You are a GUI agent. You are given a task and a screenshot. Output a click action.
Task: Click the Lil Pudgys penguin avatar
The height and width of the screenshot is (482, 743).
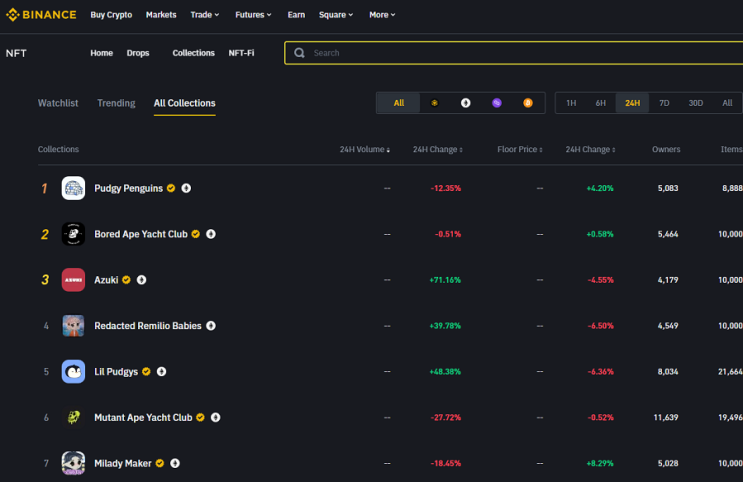click(x=73, y=372)
